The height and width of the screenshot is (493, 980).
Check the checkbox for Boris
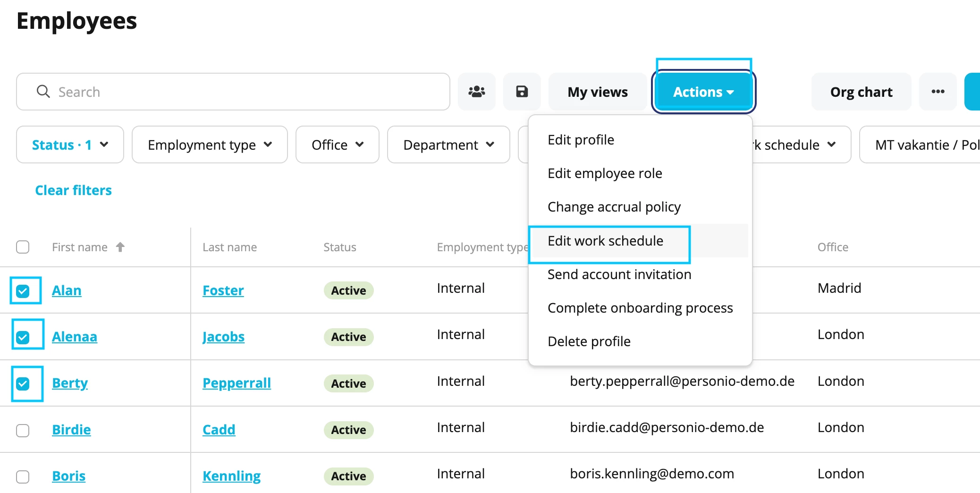[x=23, y=476]
